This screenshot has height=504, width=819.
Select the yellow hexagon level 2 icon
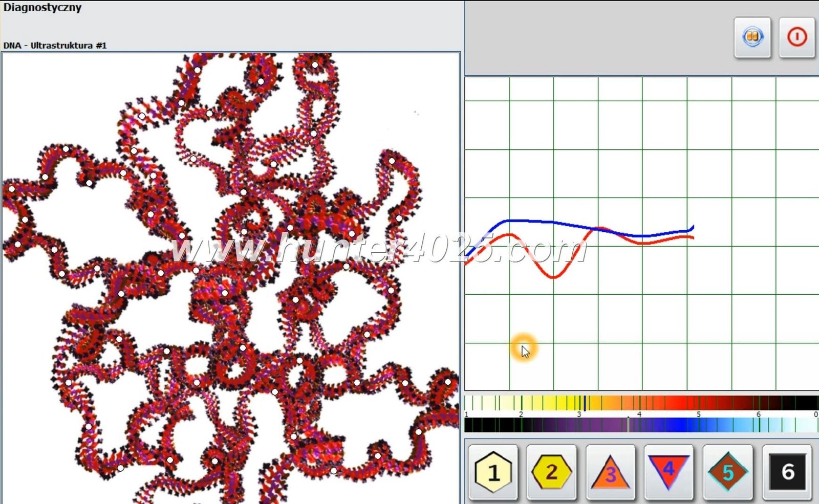pos(551,472)
